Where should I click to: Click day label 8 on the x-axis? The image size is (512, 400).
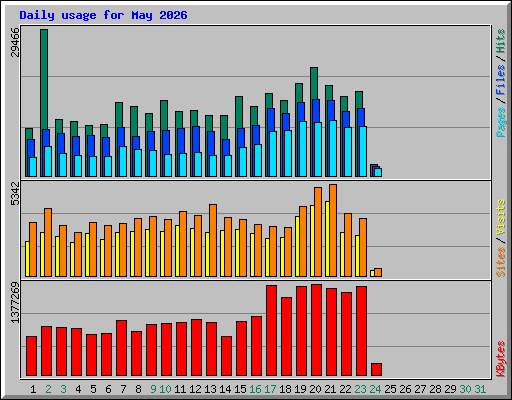pos(138,389)
